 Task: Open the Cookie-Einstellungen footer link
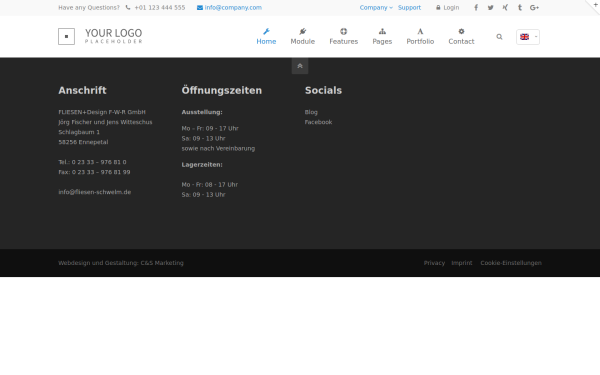pyautogui.click(x=511, y=263)
